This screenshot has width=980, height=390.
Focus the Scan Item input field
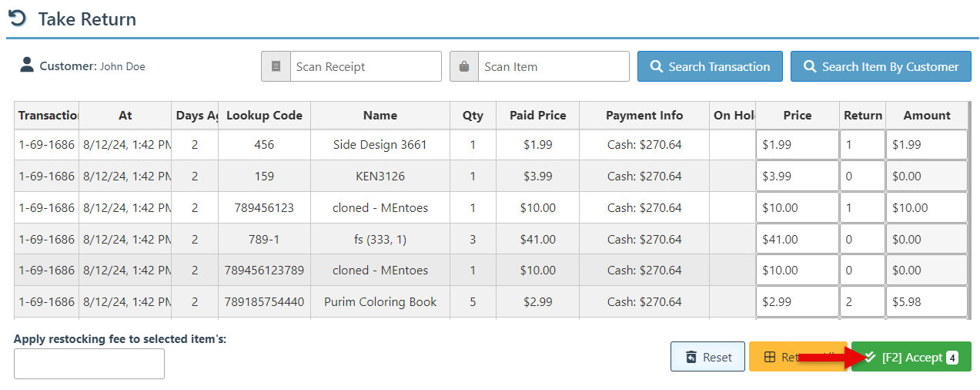[553, 66]
